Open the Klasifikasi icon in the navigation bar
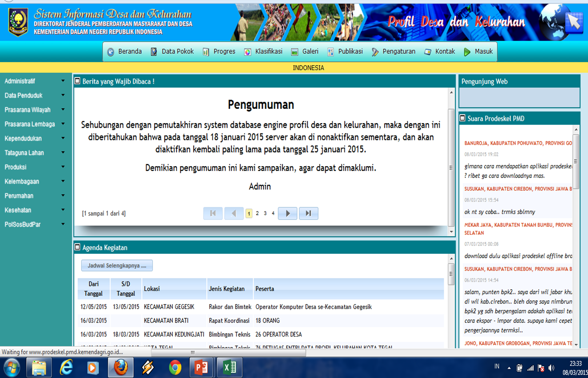This screenshot has width=588, height=378. (247, 51)
